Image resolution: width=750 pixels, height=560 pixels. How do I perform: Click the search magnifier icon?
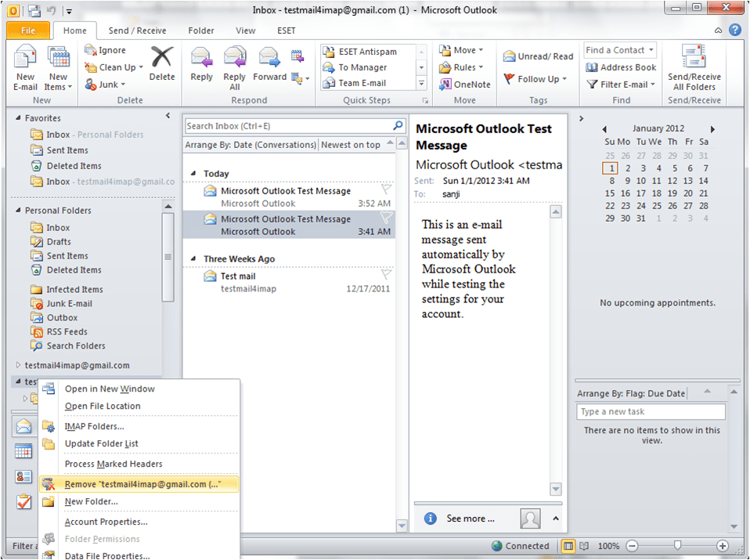pyautogui.click(x=398, y=126)
